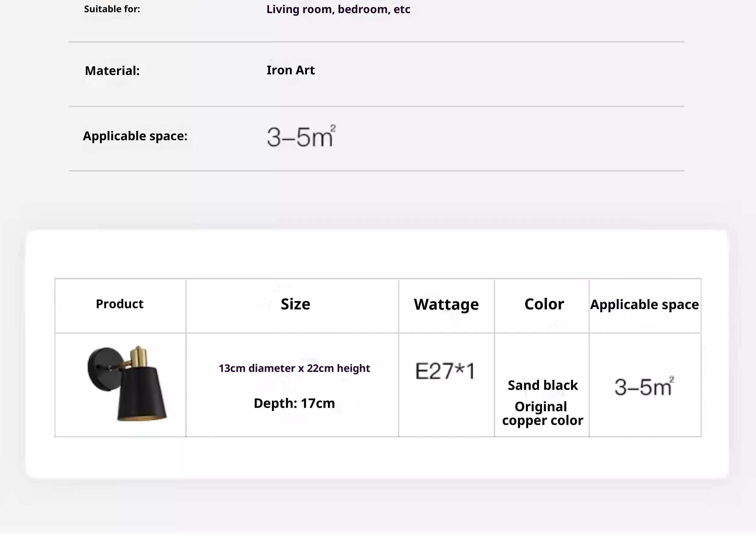Image resolution: width=756 pixels, height=545 pixels.
Task: Click Living room, bedroom, etc text
Action: (x=338, y=9)
